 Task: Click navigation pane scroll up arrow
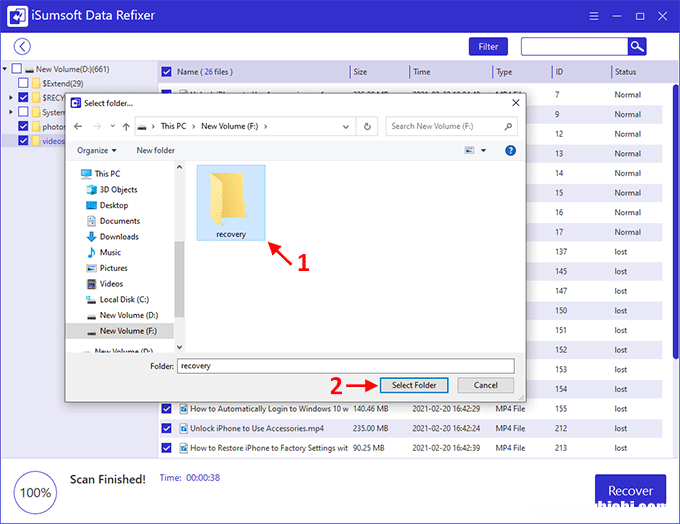click(180, 167)
